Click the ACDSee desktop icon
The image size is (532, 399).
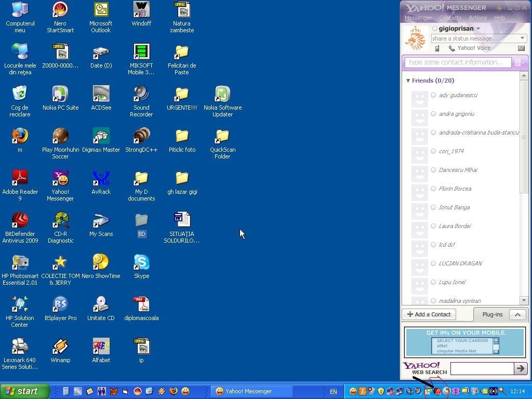[x=101, y=98]
